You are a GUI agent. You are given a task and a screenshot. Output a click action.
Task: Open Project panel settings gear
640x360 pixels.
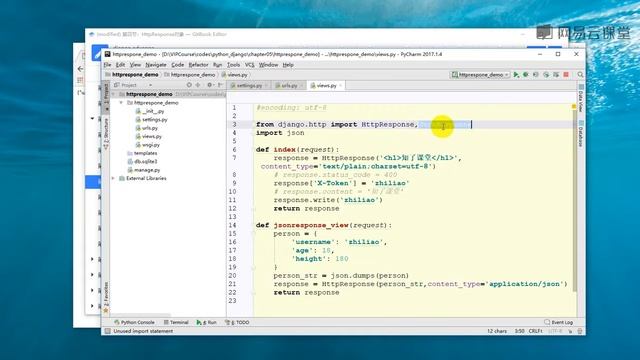(209, 85)
